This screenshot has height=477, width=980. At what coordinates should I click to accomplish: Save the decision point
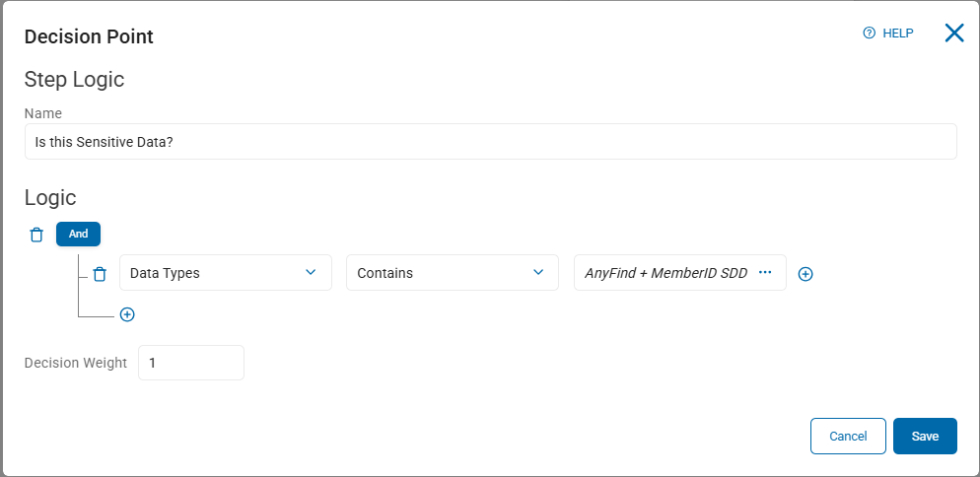click(925, 436)
